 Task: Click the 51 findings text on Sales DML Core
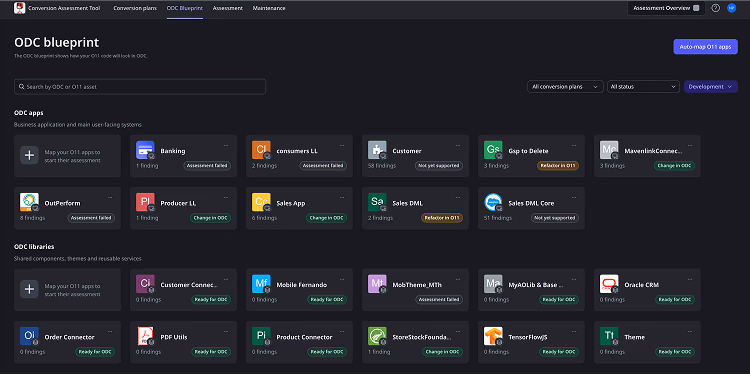pos(498,218)
